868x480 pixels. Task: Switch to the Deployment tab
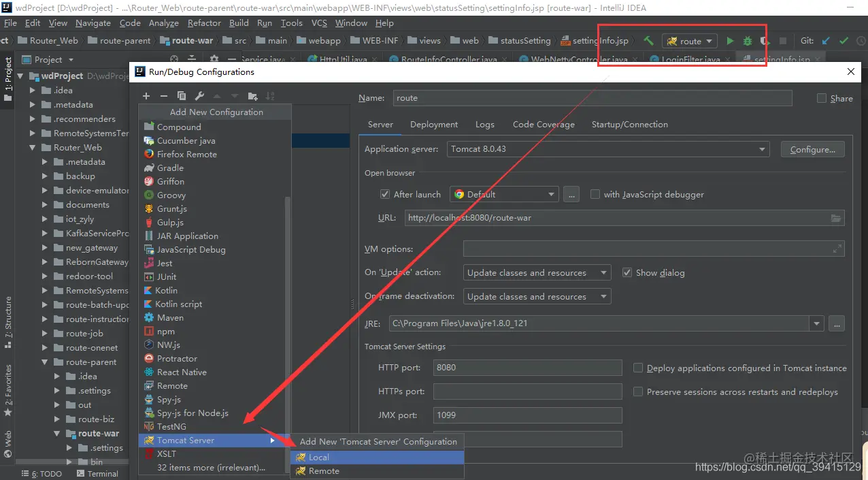pyautogui.click(x=434, y=124)
